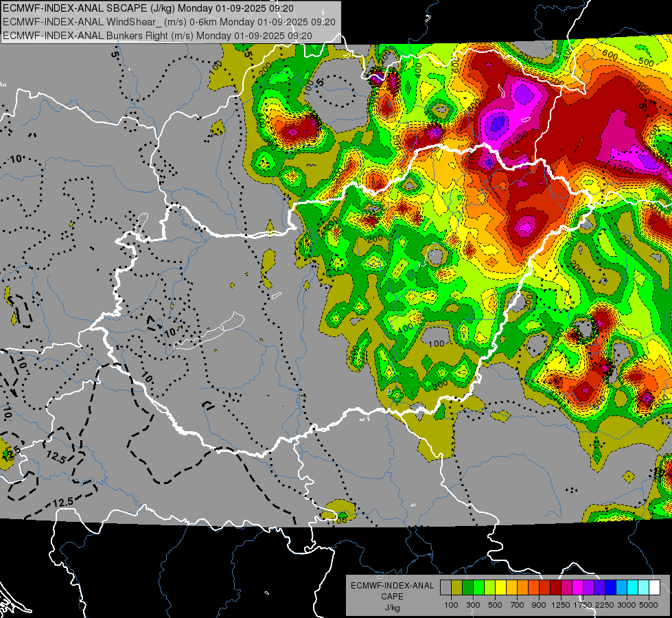Image resolution: width=672 pixels, height=618 pixels.
Task: Click the 1250 label under the legend bar
Action: 561,605
